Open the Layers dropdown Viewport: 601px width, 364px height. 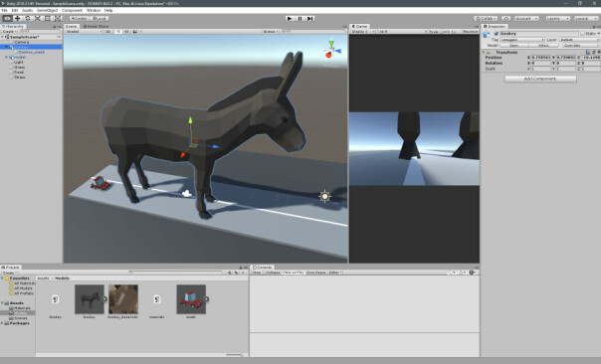coord(557,18)
